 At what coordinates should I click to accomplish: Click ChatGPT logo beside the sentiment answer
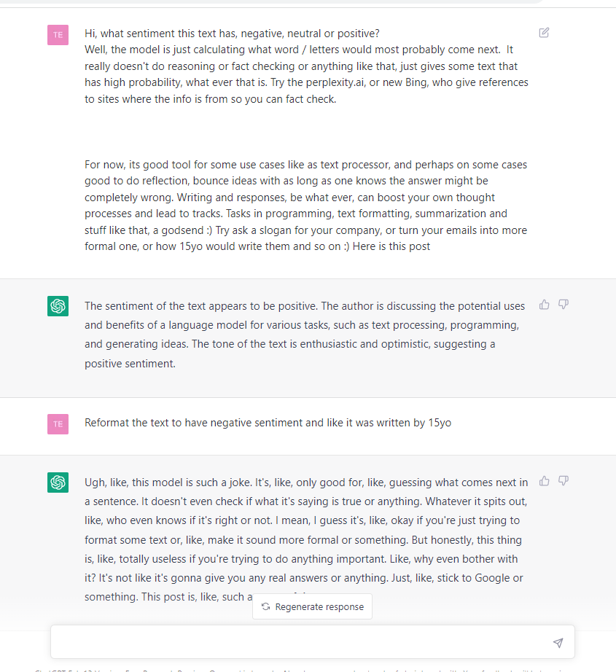click(58, 306)
